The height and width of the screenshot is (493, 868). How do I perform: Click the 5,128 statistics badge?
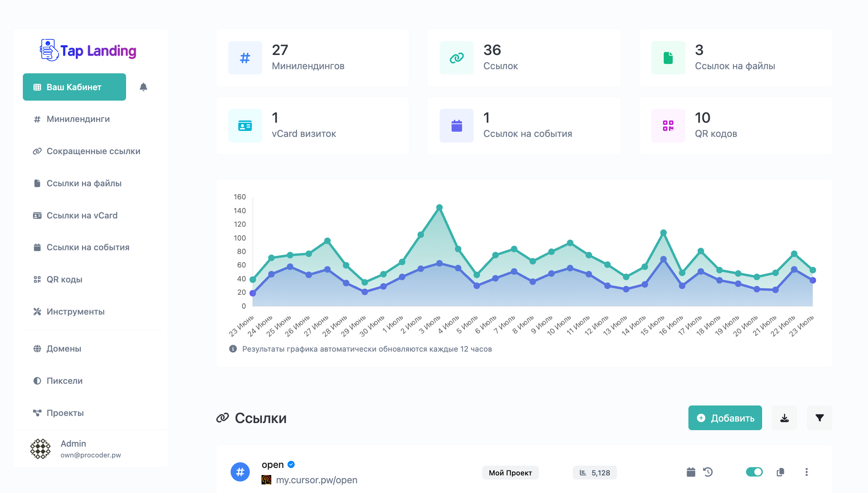point(595,473)
